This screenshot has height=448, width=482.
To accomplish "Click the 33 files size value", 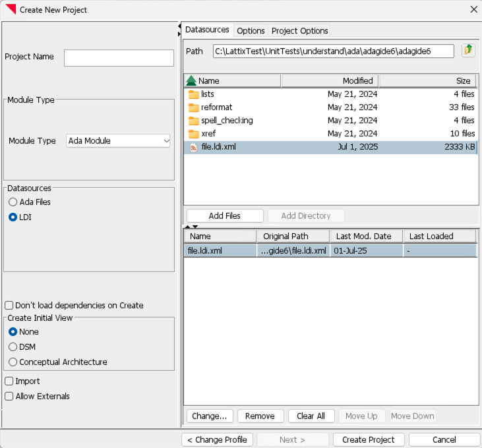I will click(x=462, y=107).
